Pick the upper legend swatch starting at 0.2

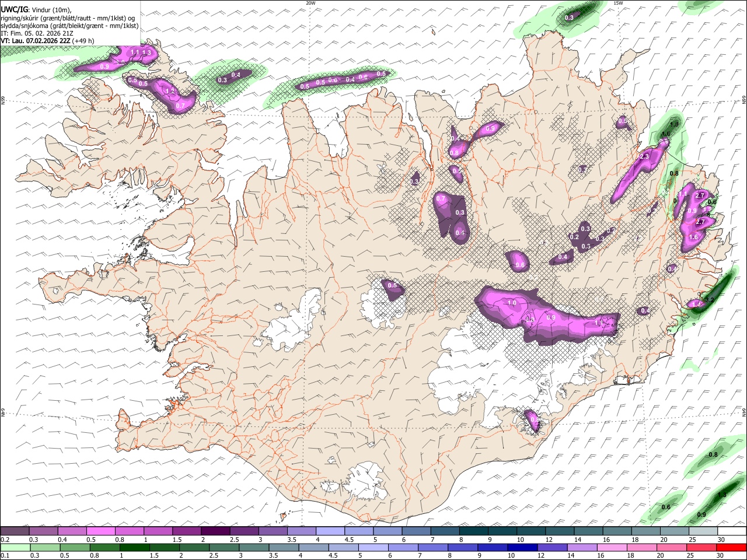15,531
